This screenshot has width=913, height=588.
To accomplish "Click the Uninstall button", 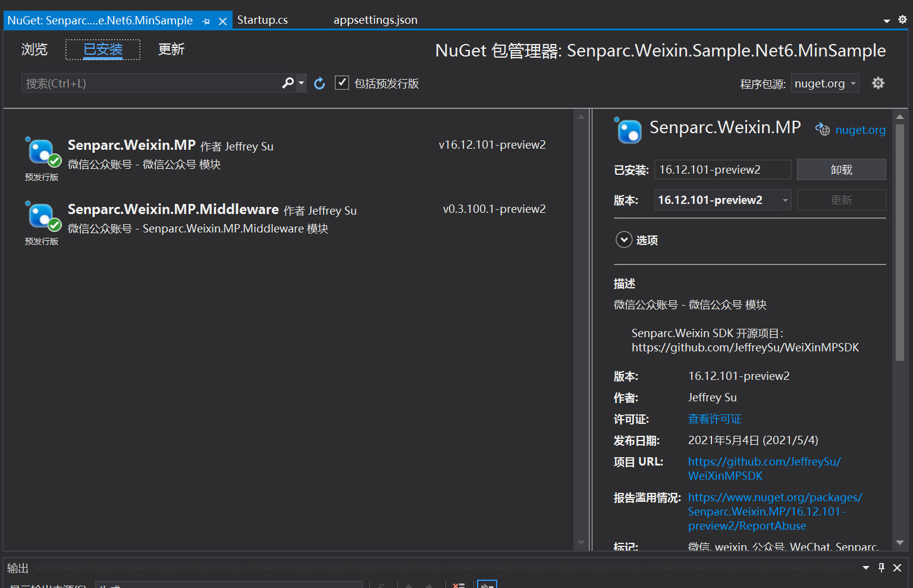I will pos(841,169).
